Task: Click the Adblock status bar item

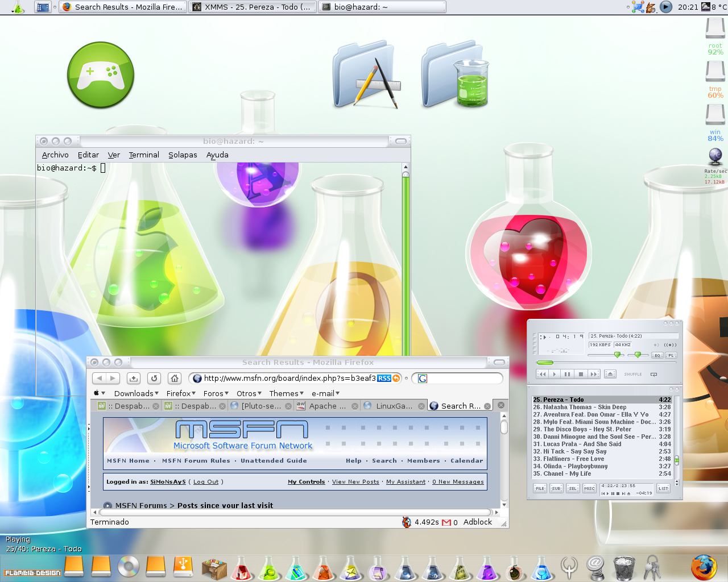Action: tap(477, 522)
